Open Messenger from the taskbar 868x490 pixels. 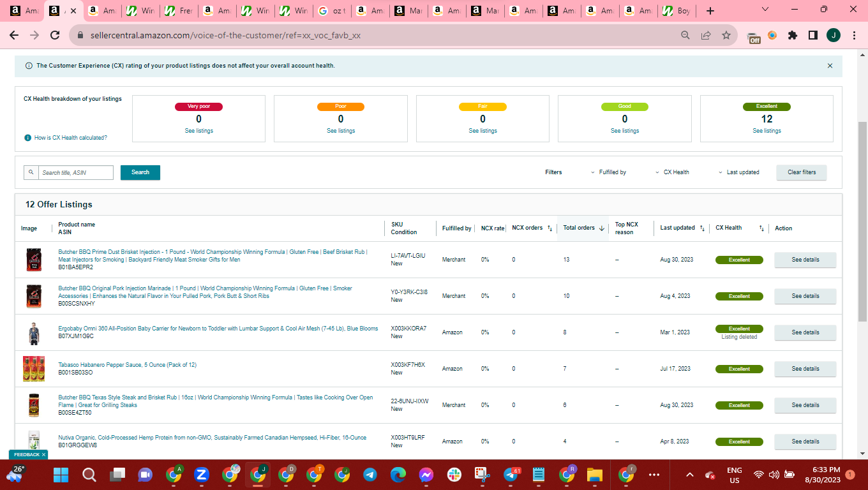426,475
